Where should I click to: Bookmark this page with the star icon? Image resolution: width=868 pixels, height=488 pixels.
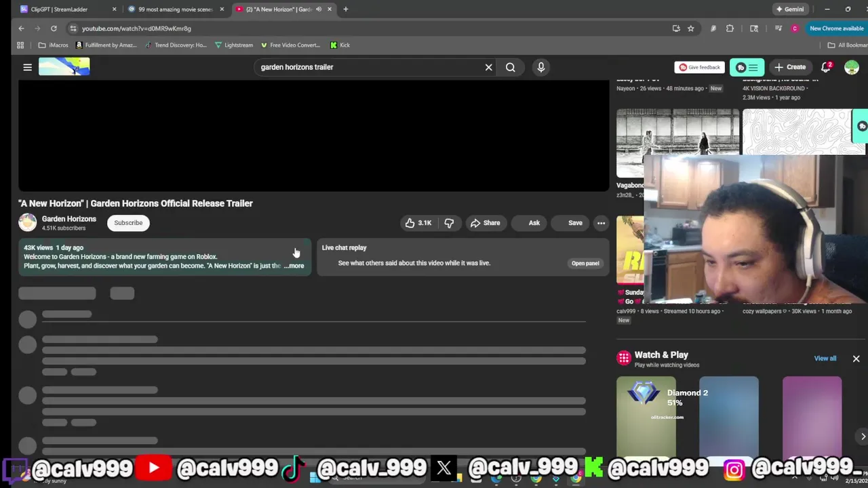tap(691, 28)
